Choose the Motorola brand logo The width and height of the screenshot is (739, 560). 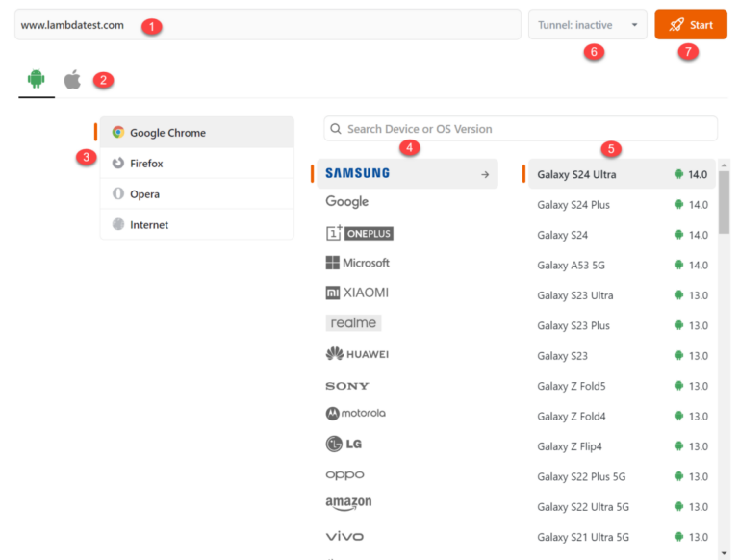click(x=355, y=414)
